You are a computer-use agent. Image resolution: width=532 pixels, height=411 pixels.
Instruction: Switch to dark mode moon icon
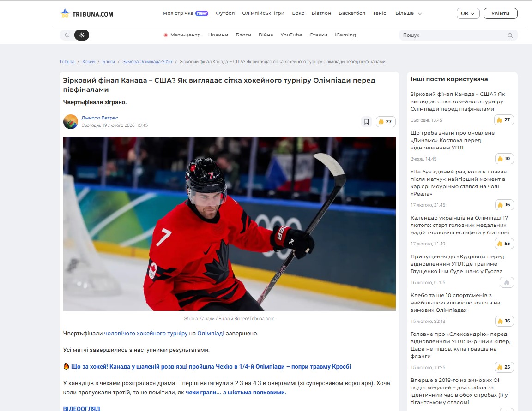click(x=67, y=35)
